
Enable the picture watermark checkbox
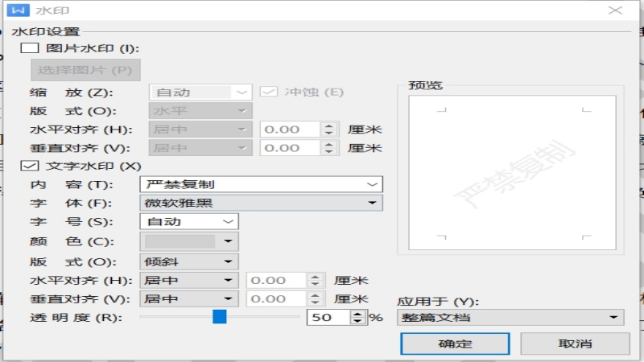pyautogui.click(x=30, y=48)
